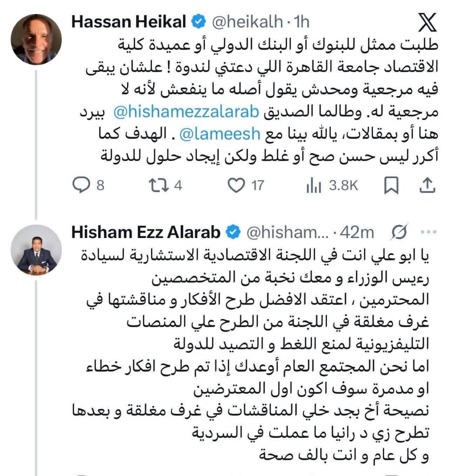Open the three-dots menu on Hisham's reply

click(429, 232)
